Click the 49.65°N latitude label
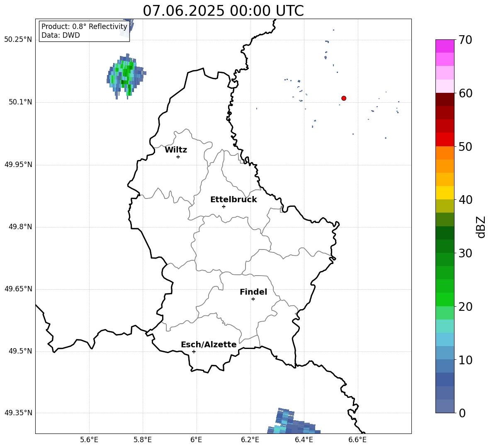 (18, 289)
